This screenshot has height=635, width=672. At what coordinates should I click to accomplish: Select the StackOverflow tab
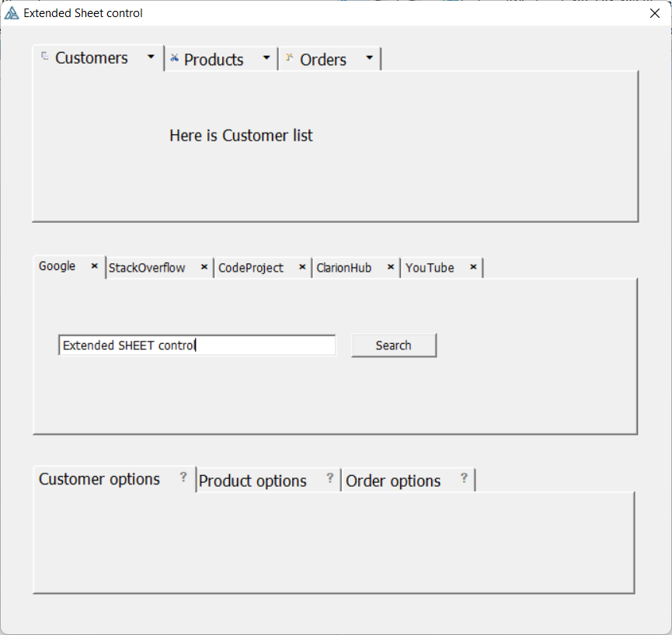tap(148, 268)
